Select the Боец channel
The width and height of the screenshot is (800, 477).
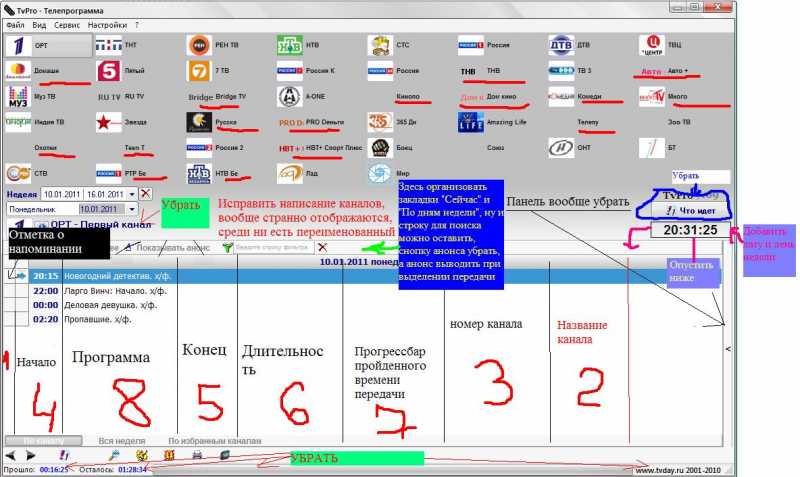pyautogui.click(x=391, y=148)
